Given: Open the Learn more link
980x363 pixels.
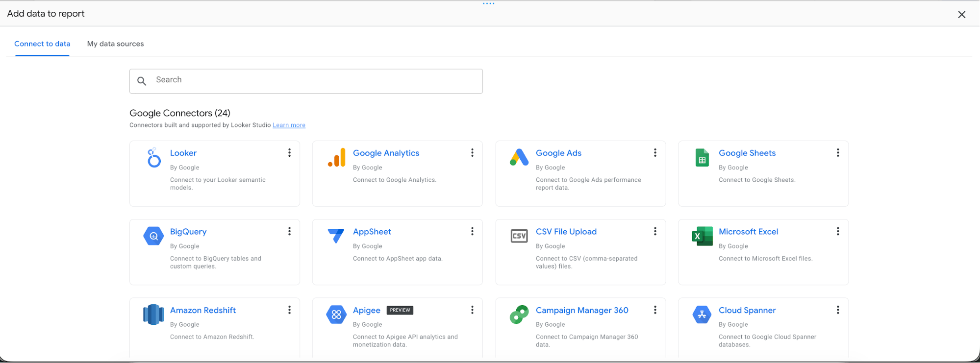Looking at the screenshot, I should pyautogui.click(x=289, y=125).
